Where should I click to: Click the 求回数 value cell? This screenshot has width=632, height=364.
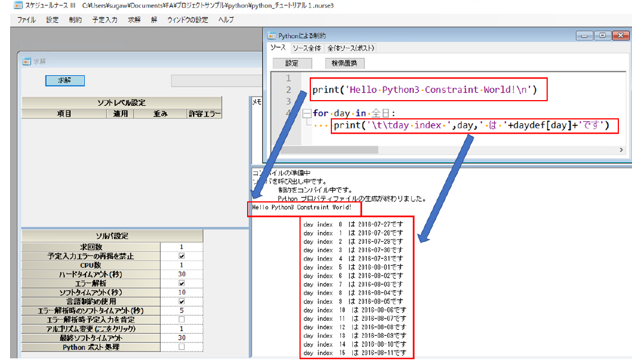click(x=182, y=247)
